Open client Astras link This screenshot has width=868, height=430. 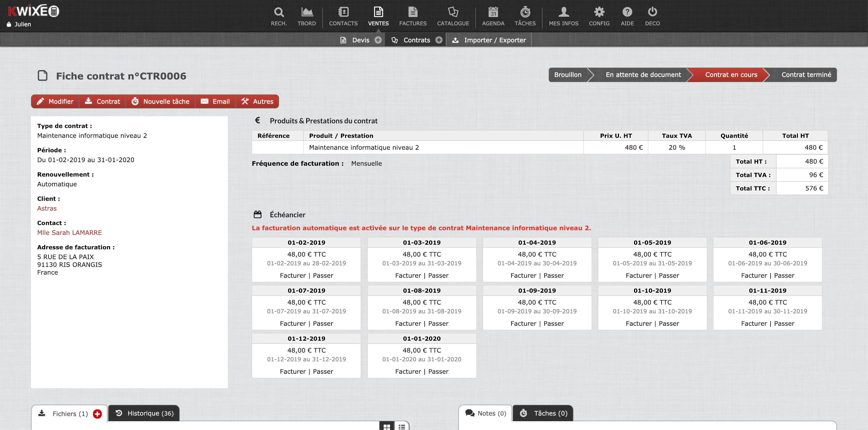47,209
